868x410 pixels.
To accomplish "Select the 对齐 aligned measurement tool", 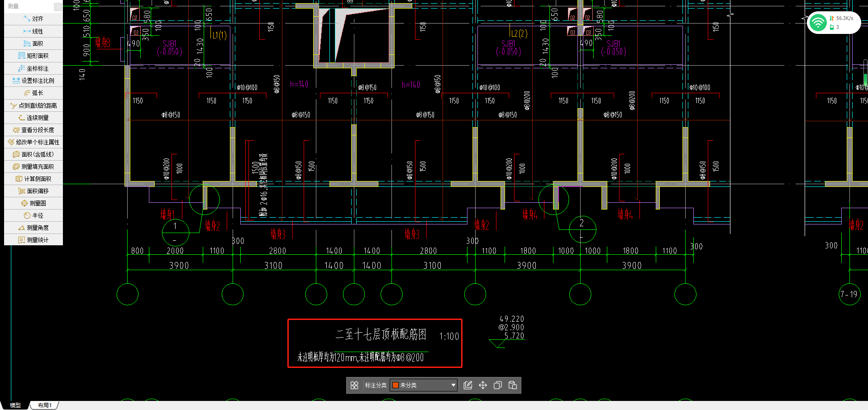I will click(33, 19).
